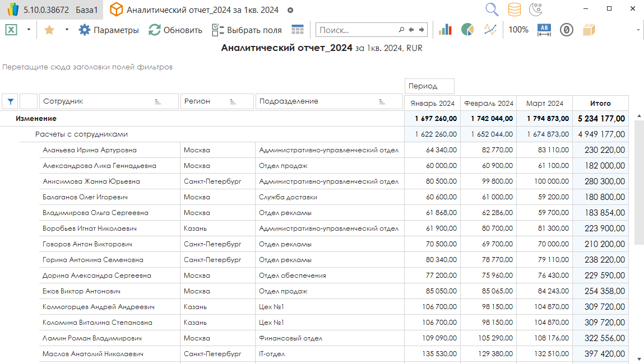Click the table layout icon

click(x=298, y=30)
